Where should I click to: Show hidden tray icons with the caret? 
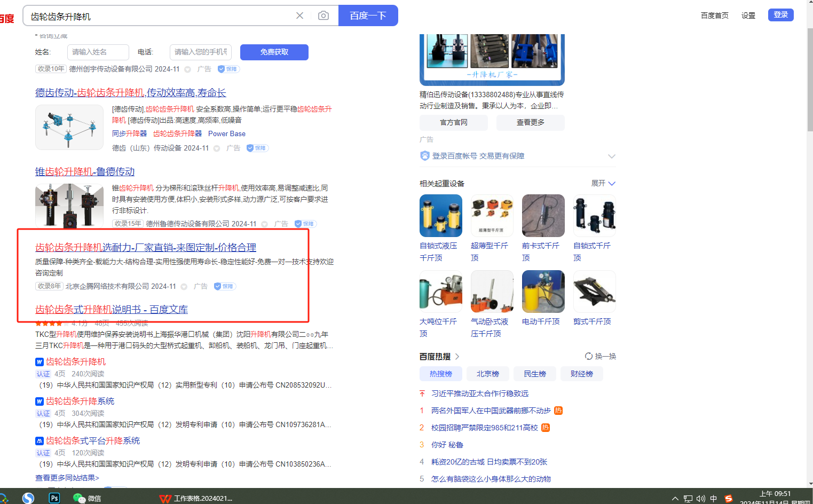675,499
